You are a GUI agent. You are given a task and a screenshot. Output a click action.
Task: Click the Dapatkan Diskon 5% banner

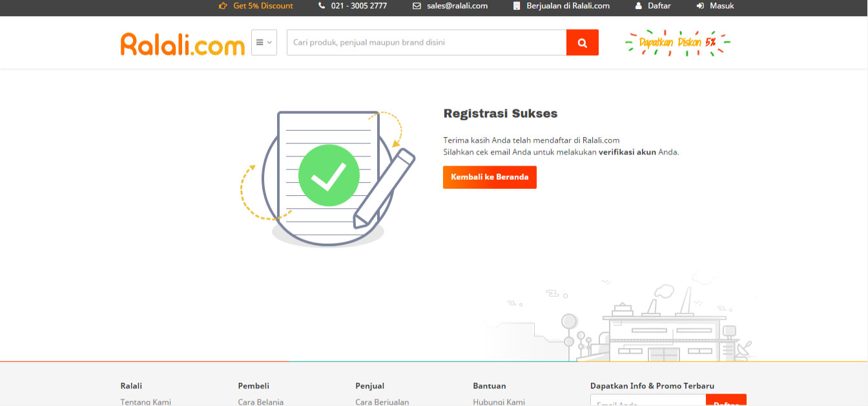coord(677,43)
